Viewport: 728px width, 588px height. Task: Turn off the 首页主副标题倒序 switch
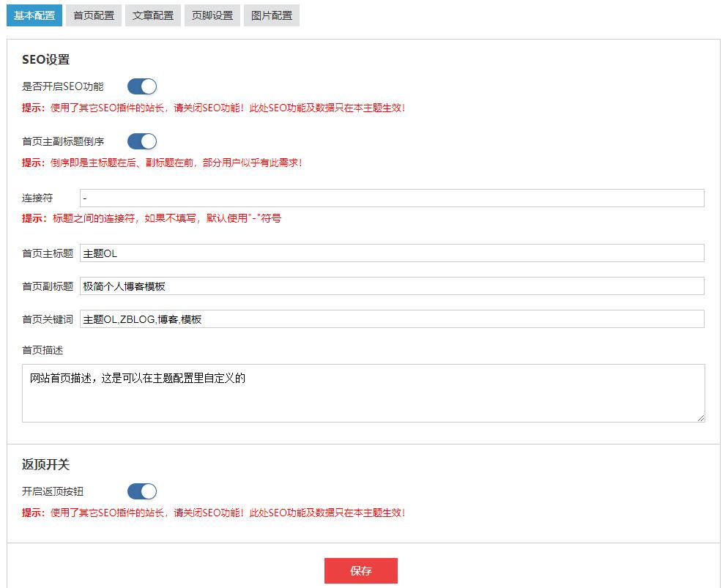tap(142, 141)
